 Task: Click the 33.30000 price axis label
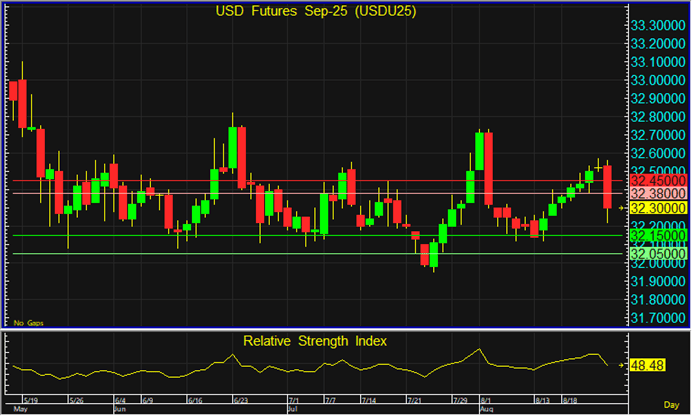tap(656, 25)
